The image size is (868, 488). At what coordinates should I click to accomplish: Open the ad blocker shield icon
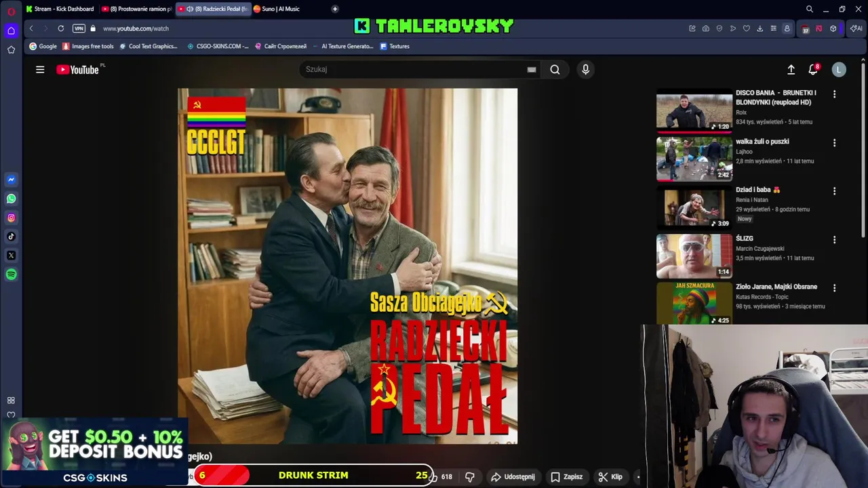719,28
